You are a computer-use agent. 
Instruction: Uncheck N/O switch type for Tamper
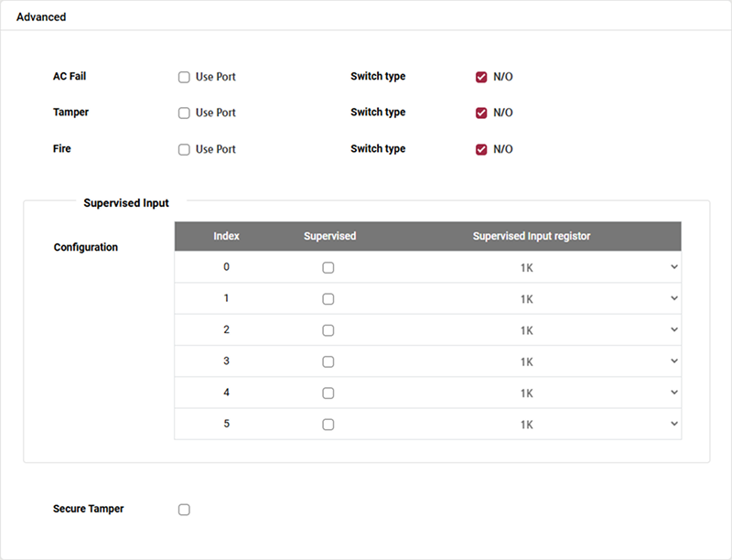[481, 113]
